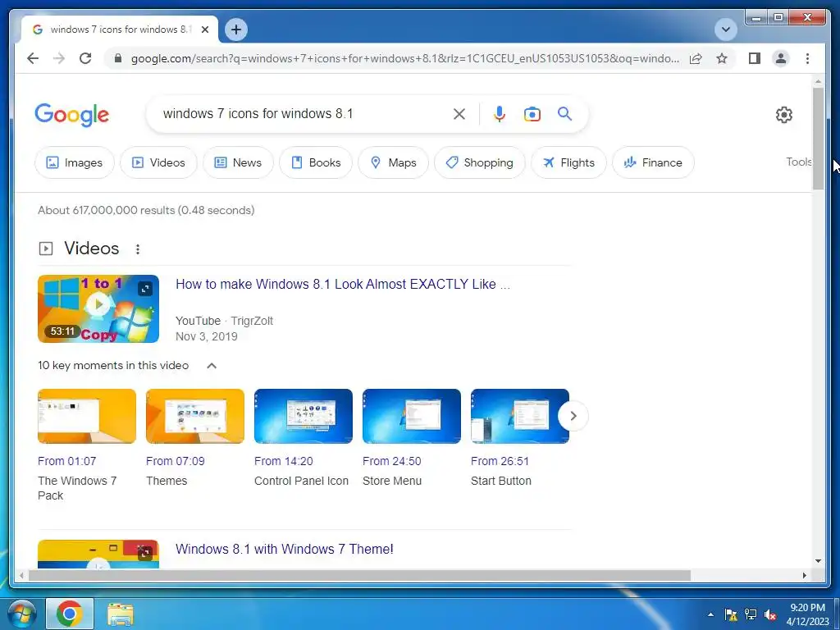Viewport: 840px width, 630px height.
Task: Search by voice microphone icon
Action: point(500,113)
